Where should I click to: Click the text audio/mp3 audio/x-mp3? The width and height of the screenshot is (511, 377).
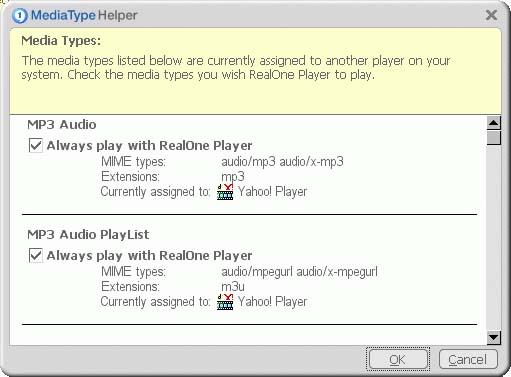(x=282, y=162)
